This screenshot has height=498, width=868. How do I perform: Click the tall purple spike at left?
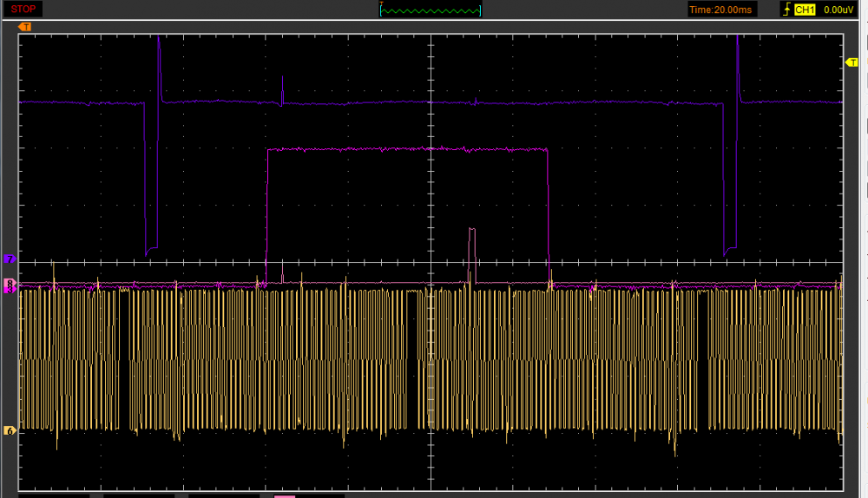159,61
